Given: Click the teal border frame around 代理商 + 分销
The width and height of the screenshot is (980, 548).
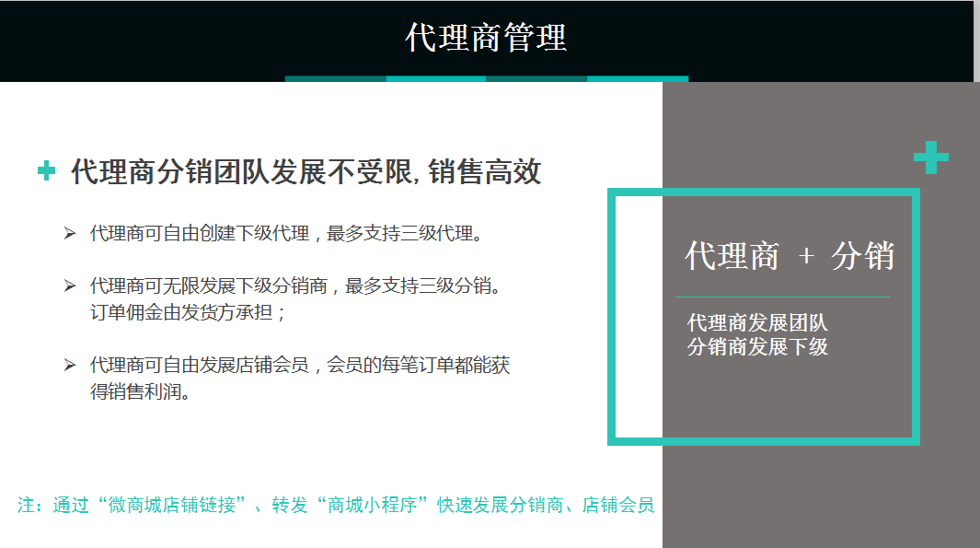Looking at the screenshot, I should point(764,192).
